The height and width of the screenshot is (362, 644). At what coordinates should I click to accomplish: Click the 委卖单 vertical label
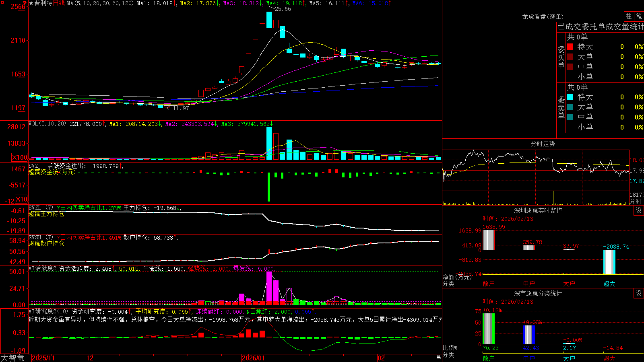pos(561,107)
